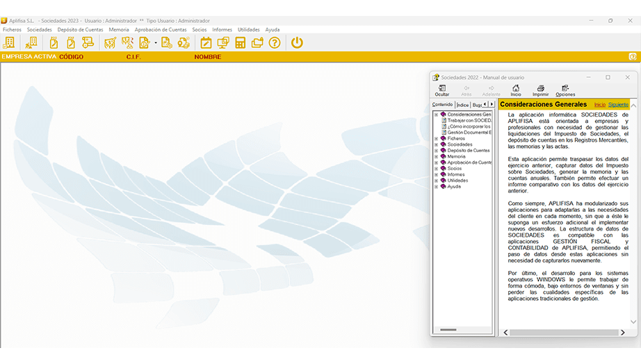The image size is (641, 364).
Task: Expand the Ficheros tree node
Action: [436, 138]
